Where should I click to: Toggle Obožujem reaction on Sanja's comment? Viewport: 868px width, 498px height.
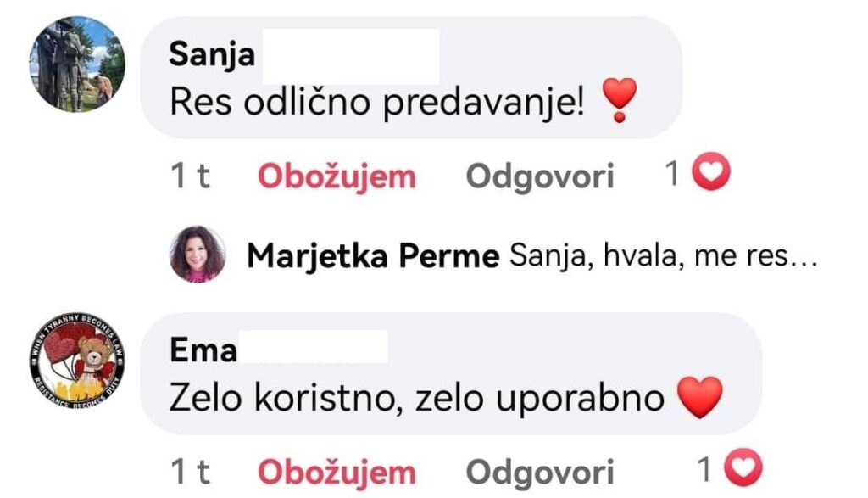point(337,176)
